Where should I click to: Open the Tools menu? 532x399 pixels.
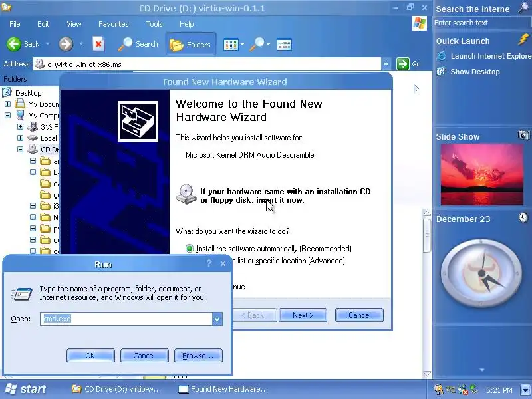click(x=154, y=24)
